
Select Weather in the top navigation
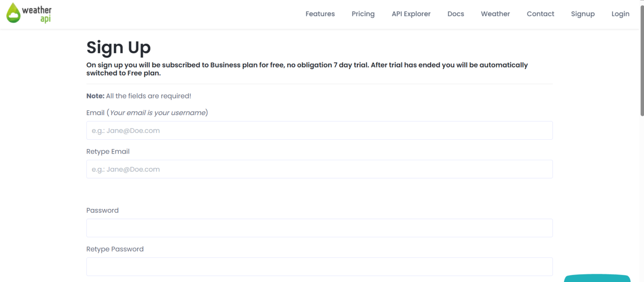click(496, 14)
